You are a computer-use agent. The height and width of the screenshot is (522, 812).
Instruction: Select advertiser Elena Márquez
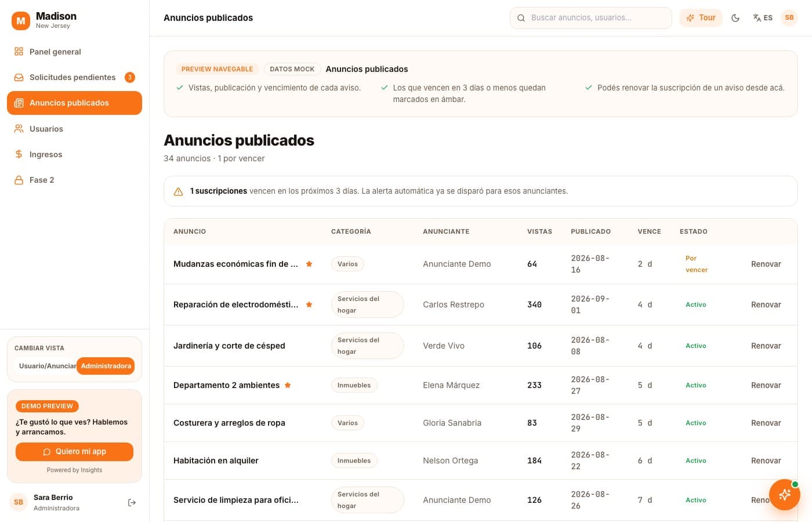(x=451, y=385)
